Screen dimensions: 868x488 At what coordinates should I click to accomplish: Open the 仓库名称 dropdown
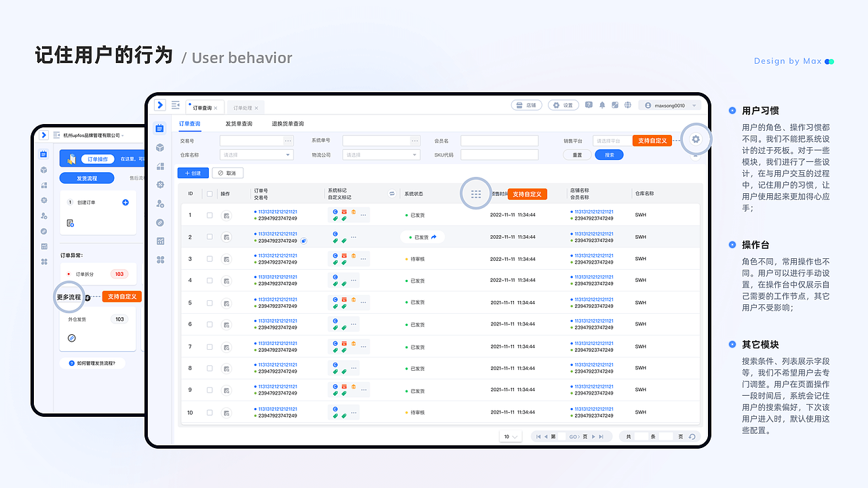coord(256,155)
